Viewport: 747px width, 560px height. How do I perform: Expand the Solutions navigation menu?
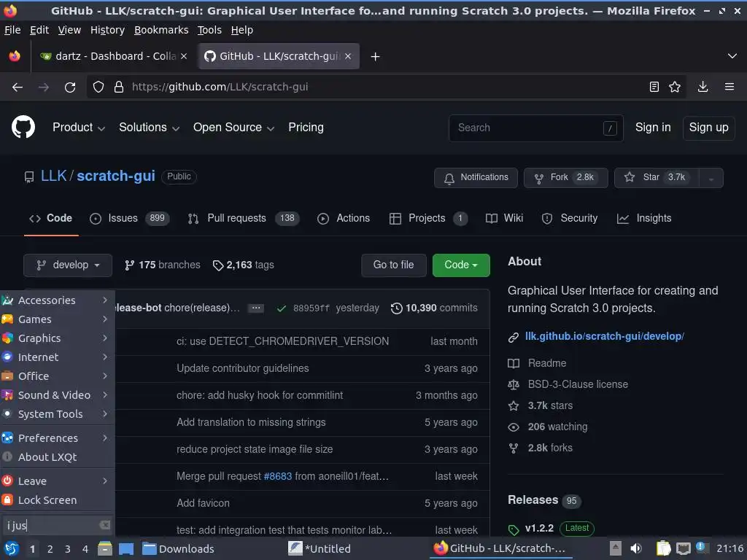[x=149, y=128]
